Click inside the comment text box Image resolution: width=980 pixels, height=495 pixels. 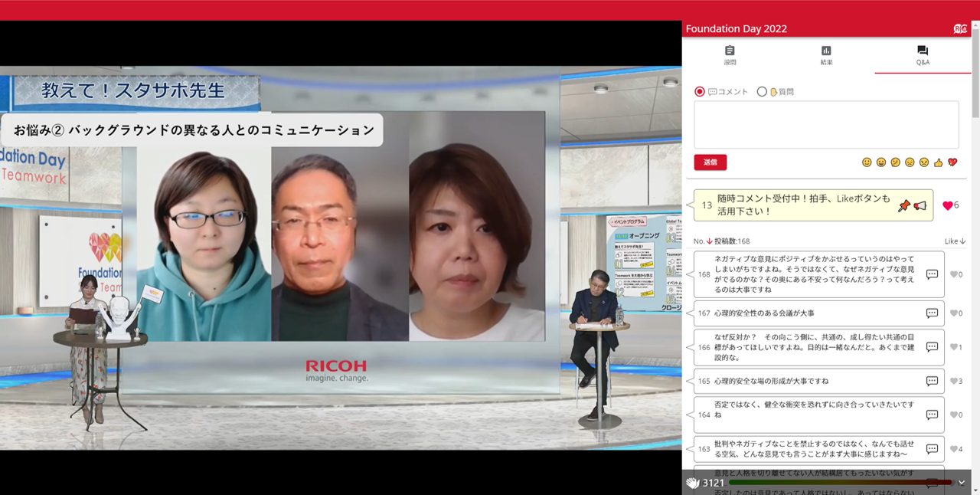826,124
